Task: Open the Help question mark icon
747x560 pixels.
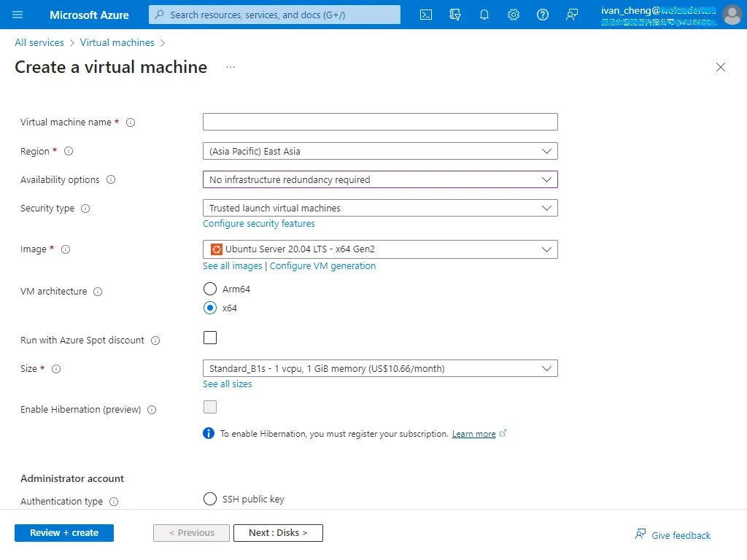Action: click(542, 15)
